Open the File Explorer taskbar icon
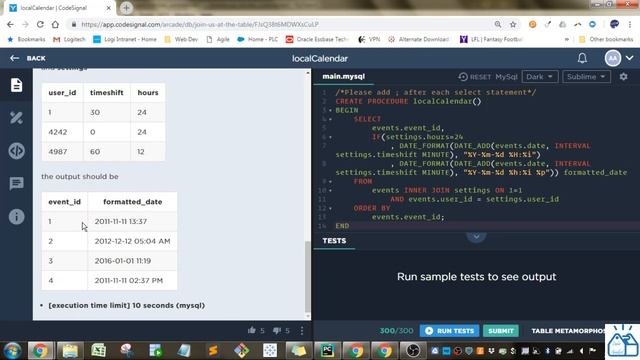Viewport: 640px width, 360px height. (x=70, y=351)
